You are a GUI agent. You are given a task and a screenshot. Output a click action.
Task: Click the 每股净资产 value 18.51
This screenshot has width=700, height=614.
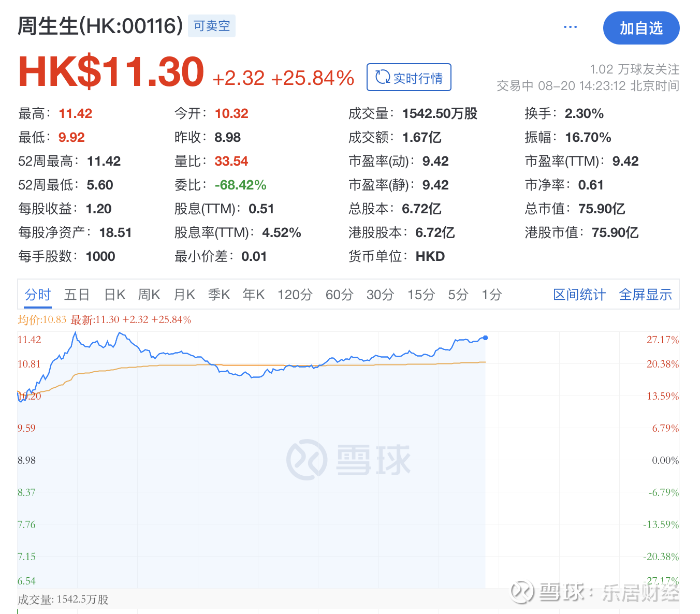115,232
